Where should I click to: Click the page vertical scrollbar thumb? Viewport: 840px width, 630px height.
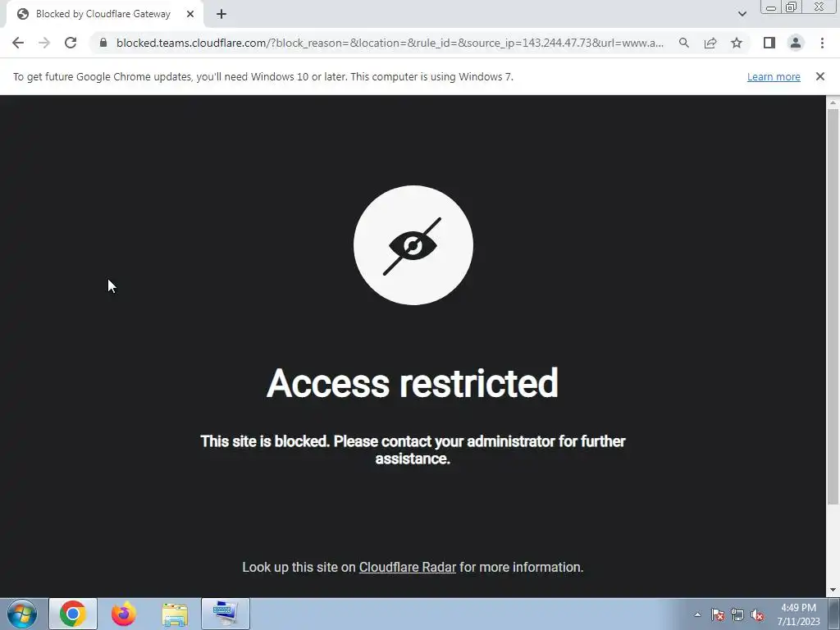(833, 307)
